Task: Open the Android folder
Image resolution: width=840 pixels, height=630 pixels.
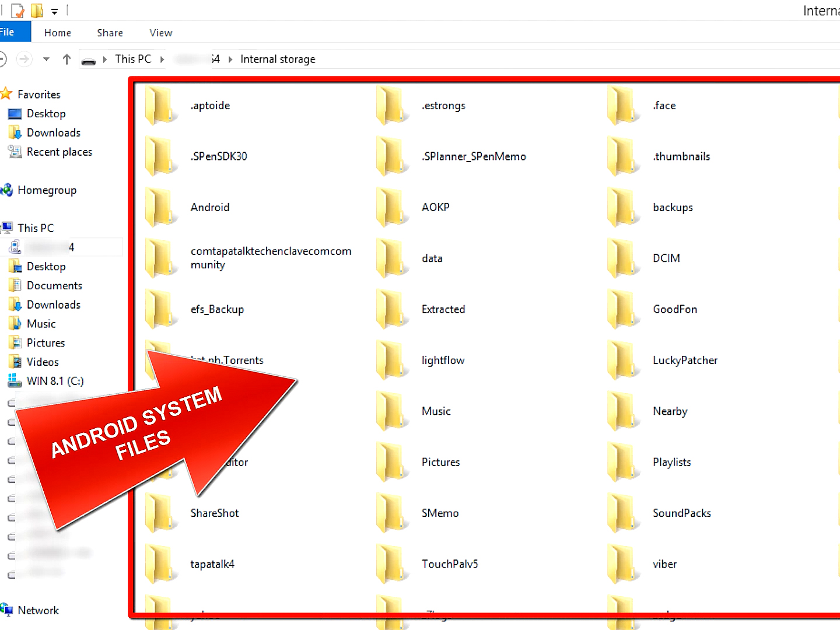Action: click(209, 207)
